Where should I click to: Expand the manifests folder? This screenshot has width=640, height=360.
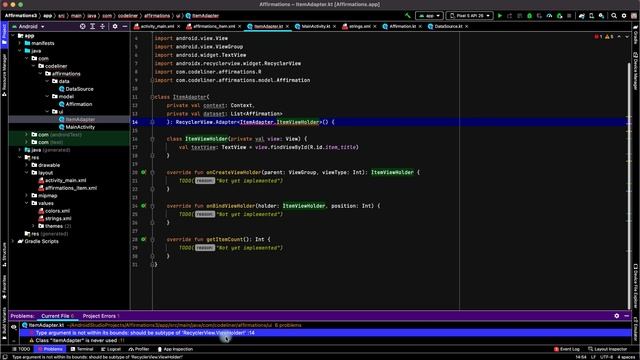(20, 43)
